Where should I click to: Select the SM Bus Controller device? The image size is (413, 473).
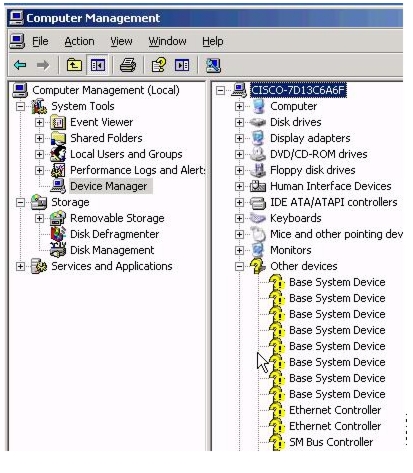331,442
